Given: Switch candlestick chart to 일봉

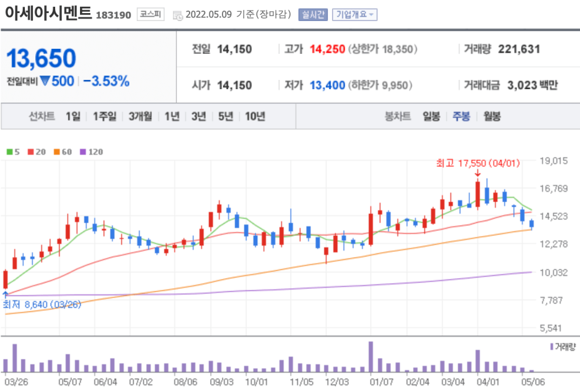Looking at the screenshot, I should (x=431, y=116).
